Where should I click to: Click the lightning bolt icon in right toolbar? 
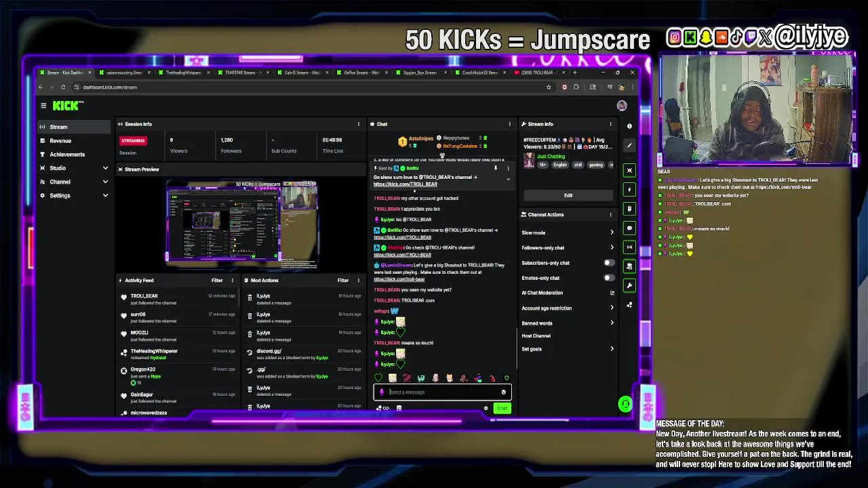pos(629,189)
